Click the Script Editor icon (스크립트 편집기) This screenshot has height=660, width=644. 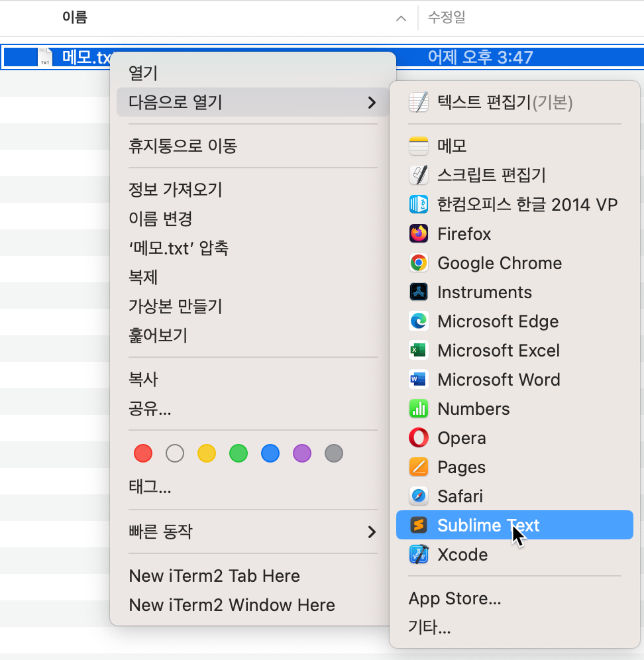click(x=418, y=175)
